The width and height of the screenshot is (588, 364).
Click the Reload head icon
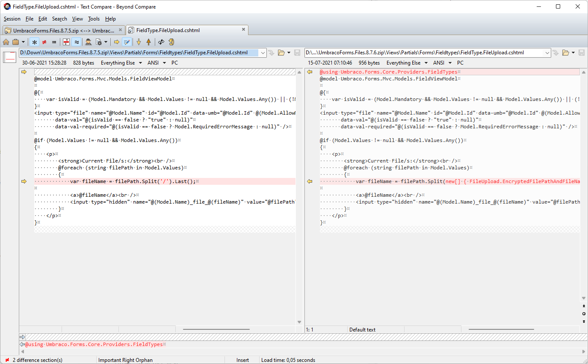coord(171,42)
